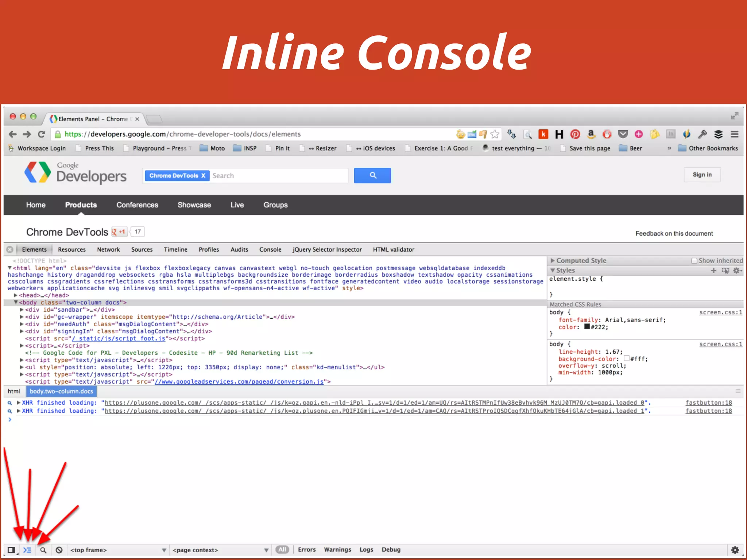Filter console by Debug

(x=391, y=549)
